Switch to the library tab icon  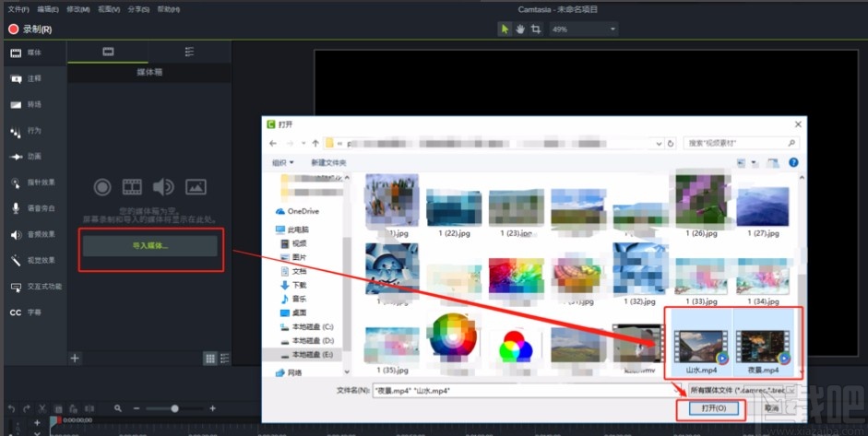coord(190,52)
